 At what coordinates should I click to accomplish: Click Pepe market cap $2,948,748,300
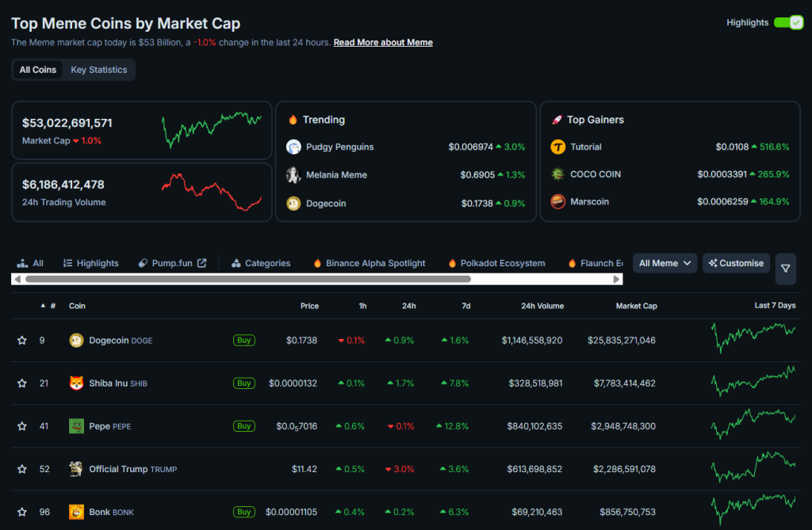click(x=623, y=426)
